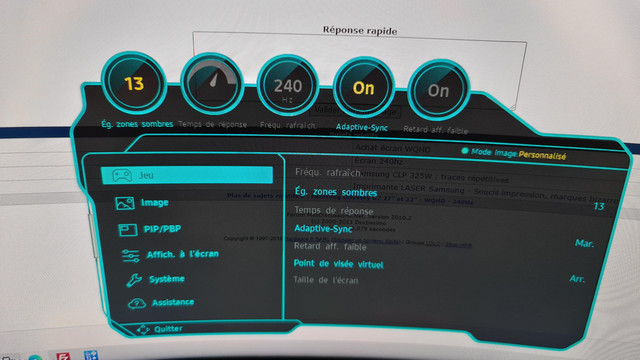Select Fréqu. rafraîch. in settings list
The height and width of the screenshot is (360, 640).
tap(328, 173)
